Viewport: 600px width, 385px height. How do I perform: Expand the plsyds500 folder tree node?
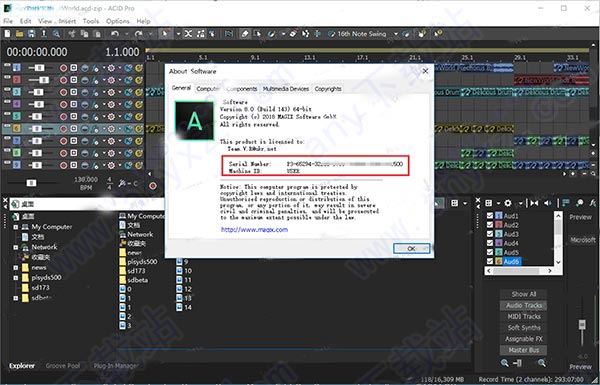[16, 277]
